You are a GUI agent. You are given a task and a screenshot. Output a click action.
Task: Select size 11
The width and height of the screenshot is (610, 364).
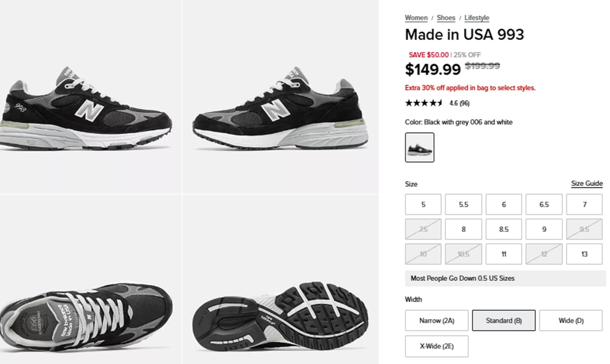coord(504,254)
